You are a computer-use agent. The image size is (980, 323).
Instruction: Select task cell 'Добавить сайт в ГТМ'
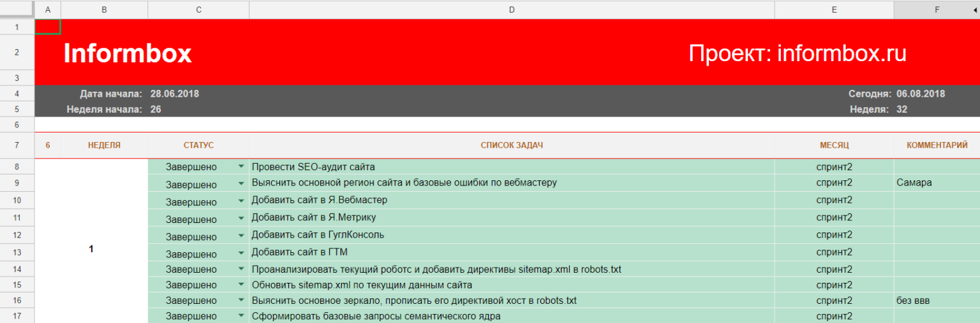(511, 252)
